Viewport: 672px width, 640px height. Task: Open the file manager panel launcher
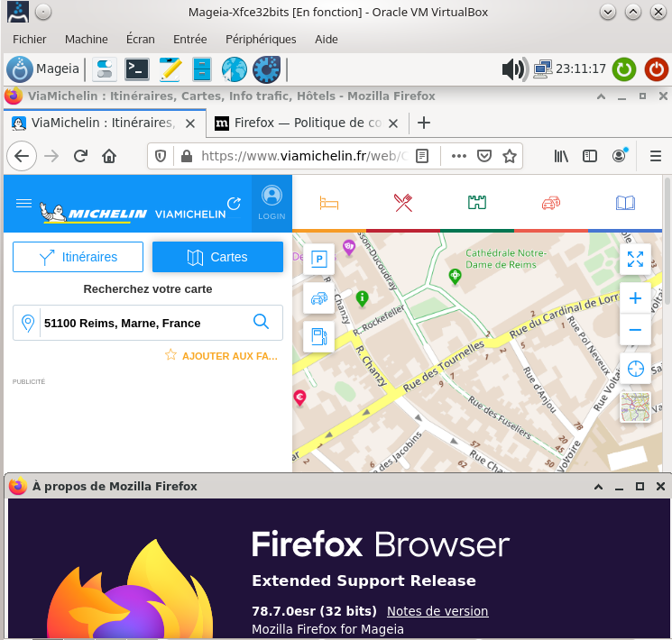[201, 69]
